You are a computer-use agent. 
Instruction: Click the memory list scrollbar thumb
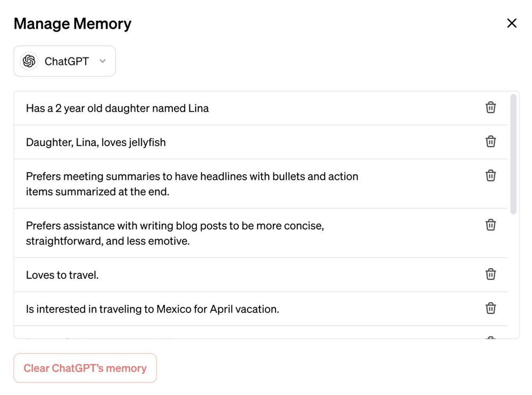tap(513, 154)
